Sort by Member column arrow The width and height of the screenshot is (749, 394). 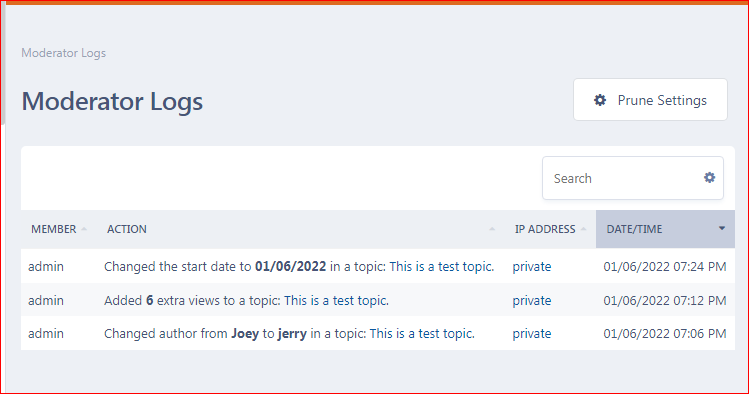click(x=84, y=229)
